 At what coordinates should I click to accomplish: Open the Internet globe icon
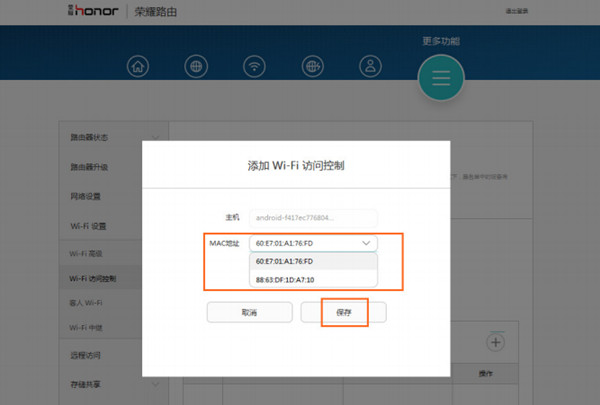click(196, 67)
